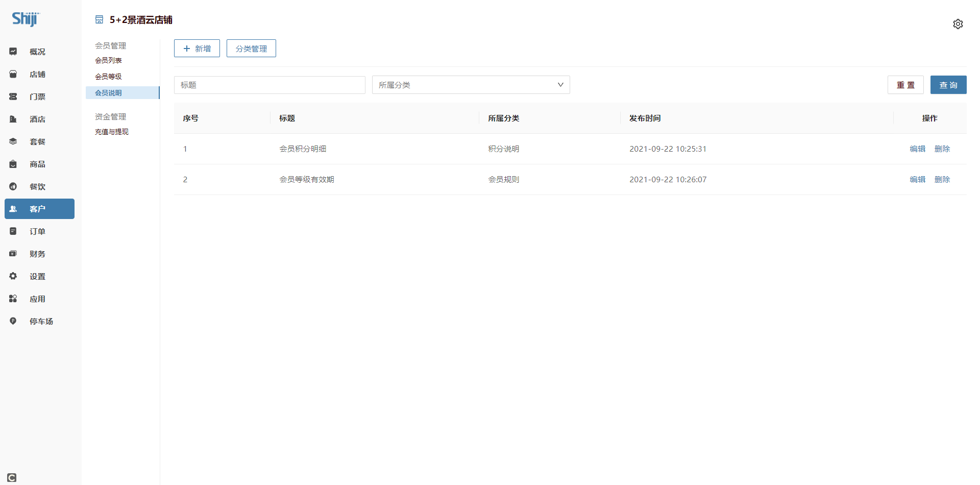Click timestamp 2021-09-22 10:25:31

coord(668,149)
